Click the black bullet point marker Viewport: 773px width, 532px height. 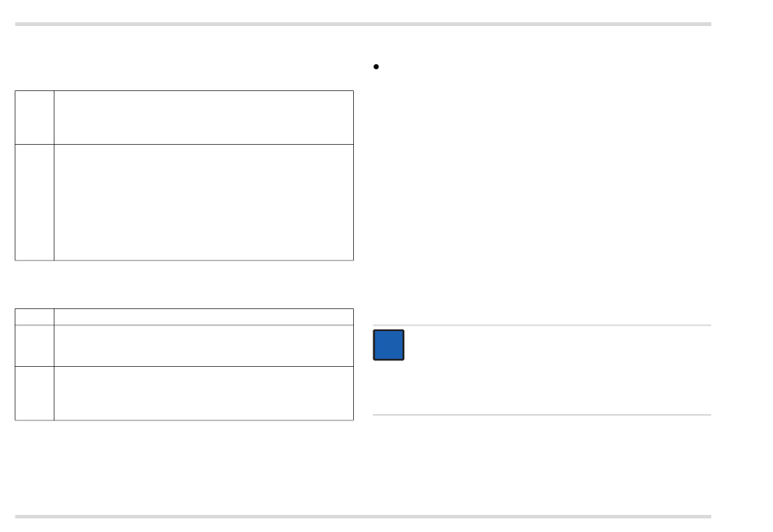[x=376, y=67]
